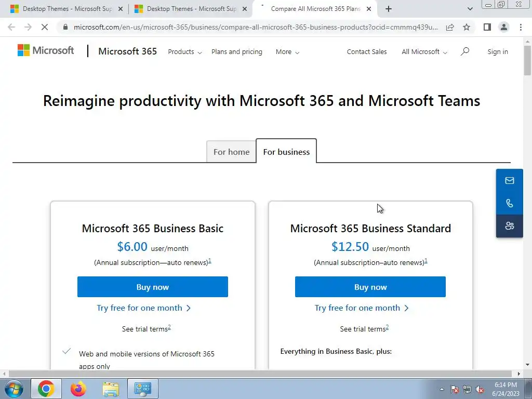Expand the More dropdown
532x399 pixels.
pyautogui.click(x=287, y=52)
